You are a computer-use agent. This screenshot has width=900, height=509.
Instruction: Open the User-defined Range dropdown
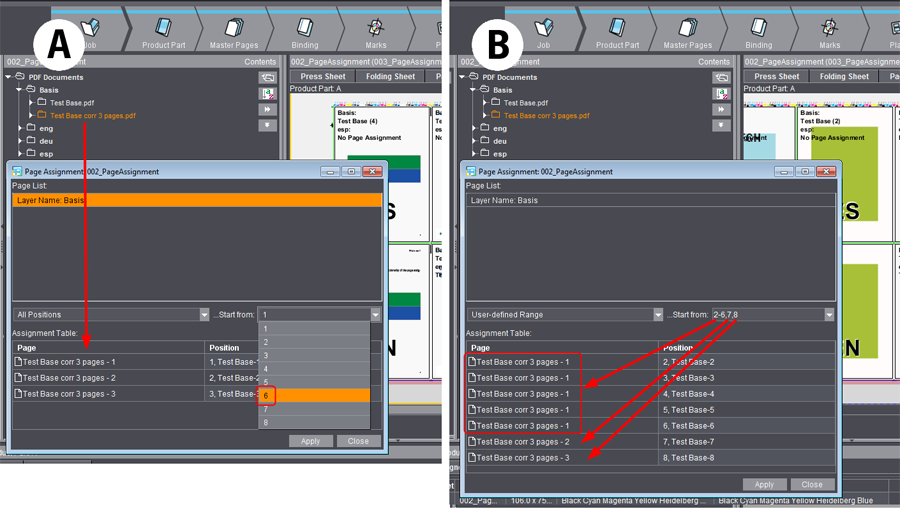point(565,315)
